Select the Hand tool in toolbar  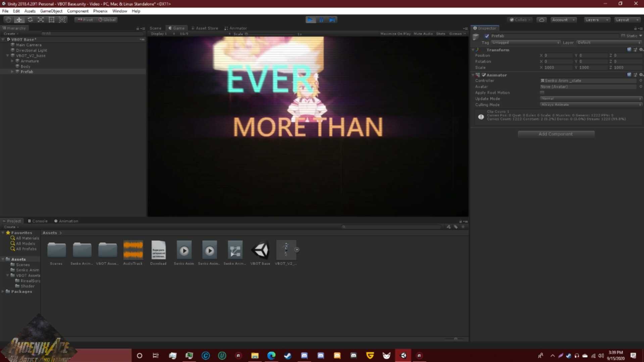coord(8,20)
